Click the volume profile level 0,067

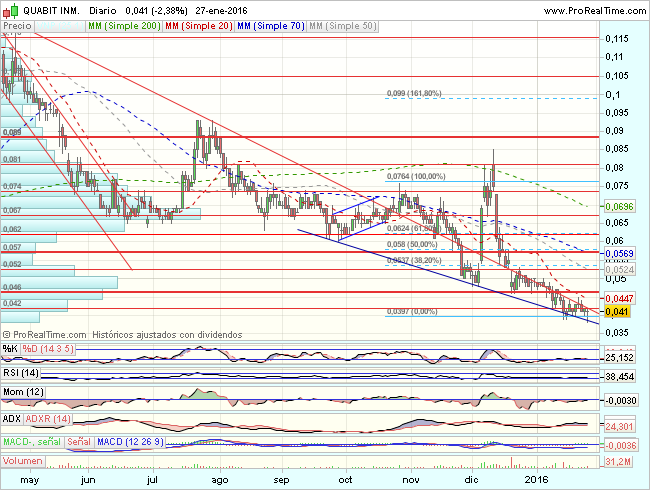12,210
